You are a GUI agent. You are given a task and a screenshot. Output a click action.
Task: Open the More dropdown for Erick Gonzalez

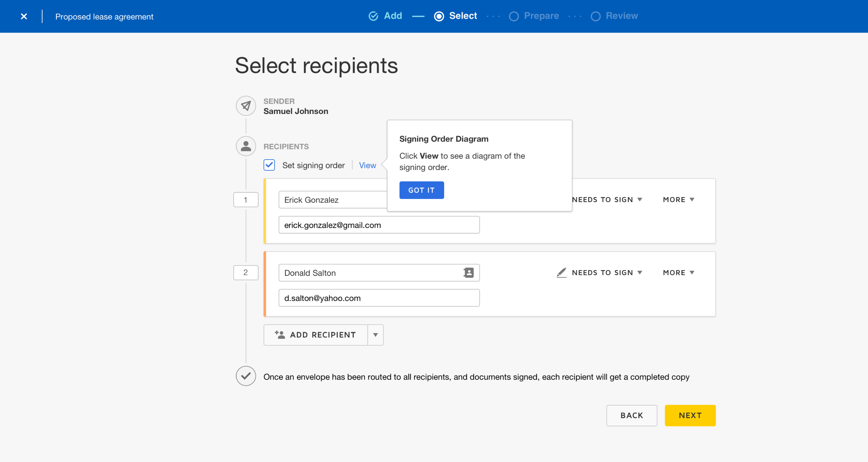(678, 200)
